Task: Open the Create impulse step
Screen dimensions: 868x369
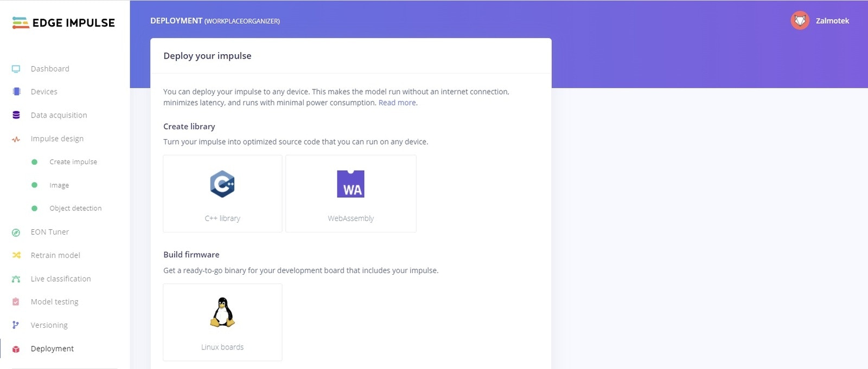Action: click(x=73, y=161)
